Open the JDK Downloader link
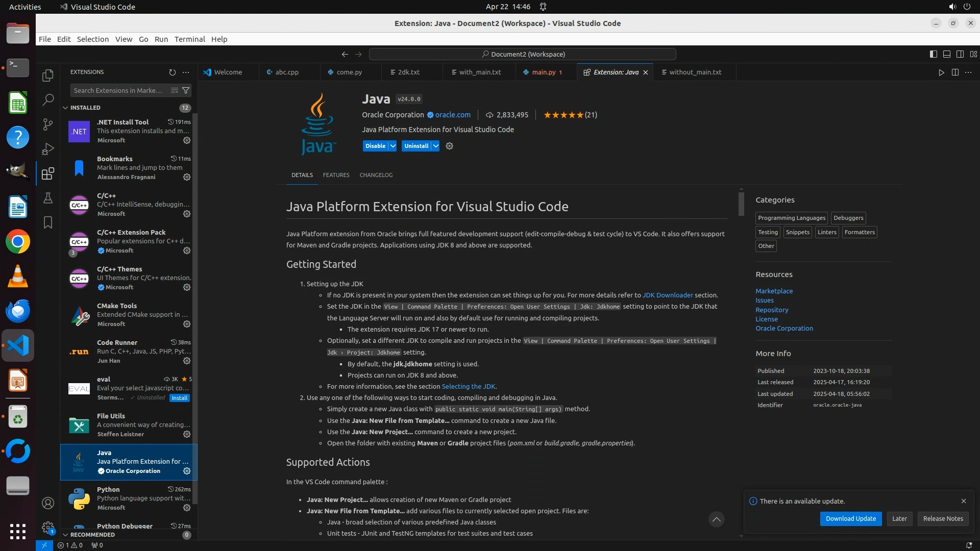 click(x=667, y=295)
